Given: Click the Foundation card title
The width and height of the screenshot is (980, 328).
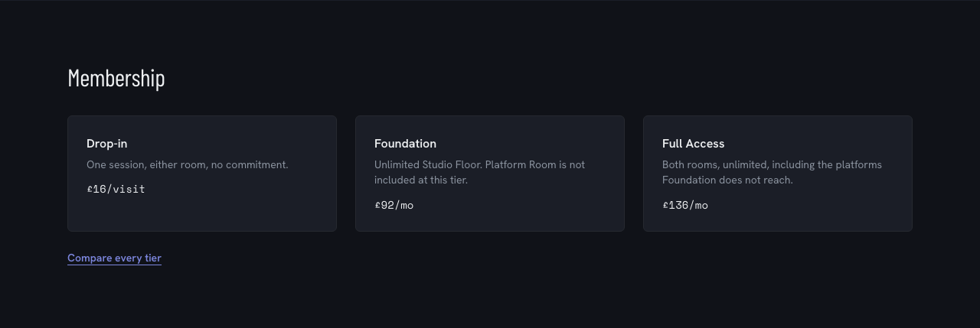Looking at the screenshot, I should [405, 144].
